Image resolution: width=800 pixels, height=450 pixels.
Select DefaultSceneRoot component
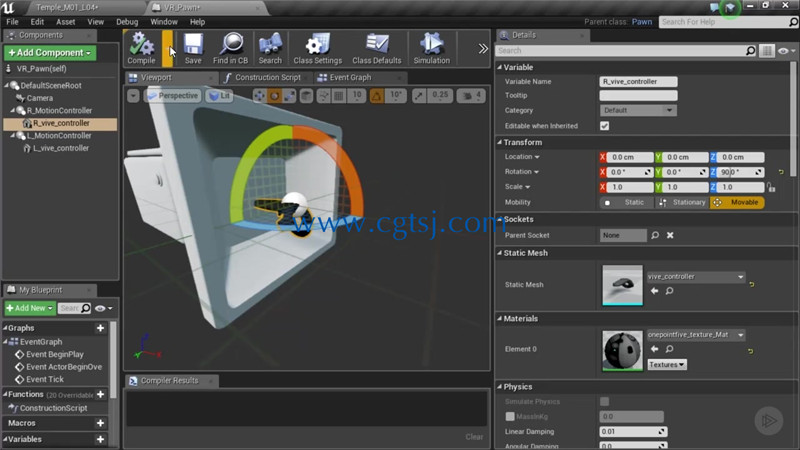tap(51, 86)
